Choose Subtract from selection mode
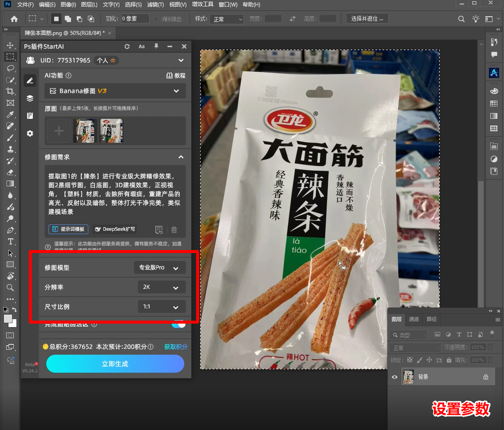The image size is (504, 430). coord(79,19)
